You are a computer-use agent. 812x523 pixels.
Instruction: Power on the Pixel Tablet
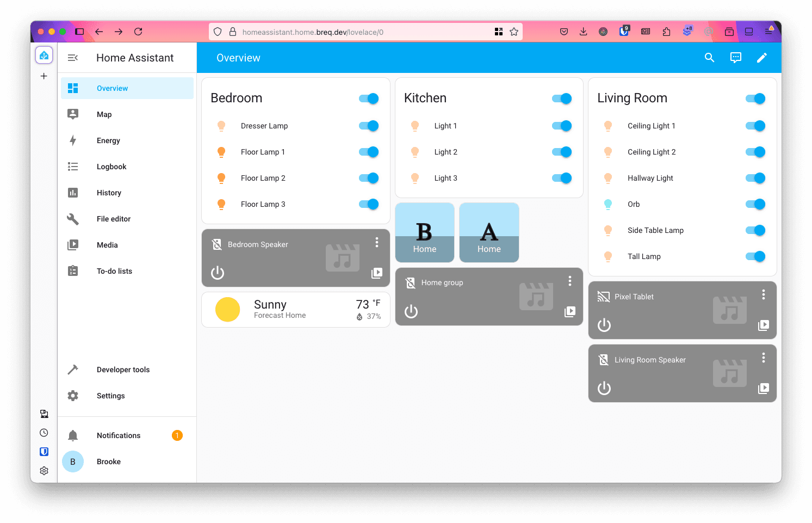pyautogui.click(x=604, y=325)
